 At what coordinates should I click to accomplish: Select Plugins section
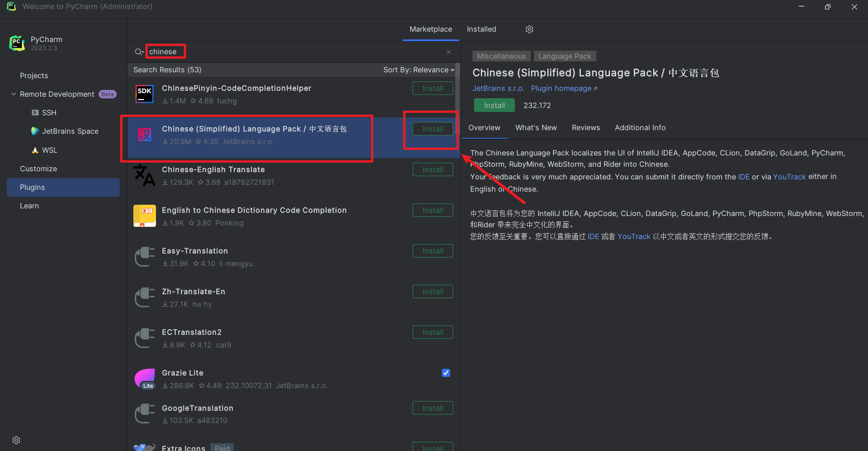pyautogui.click(x=63, y=187)
